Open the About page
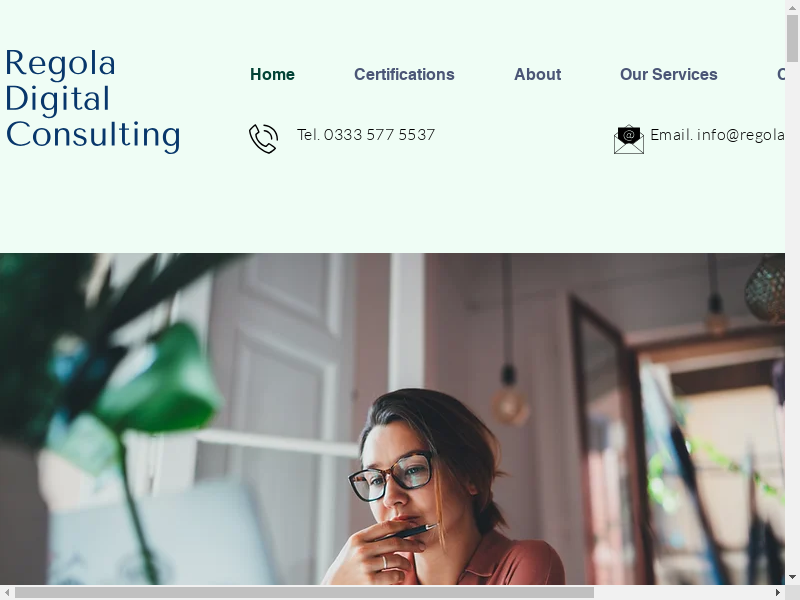The image size is (800, 600). pos(537,74)
